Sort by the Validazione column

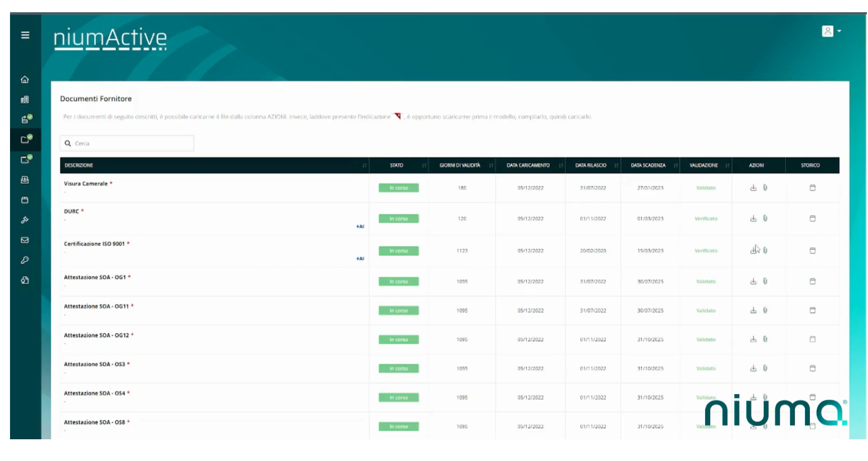tap(727, 166)
